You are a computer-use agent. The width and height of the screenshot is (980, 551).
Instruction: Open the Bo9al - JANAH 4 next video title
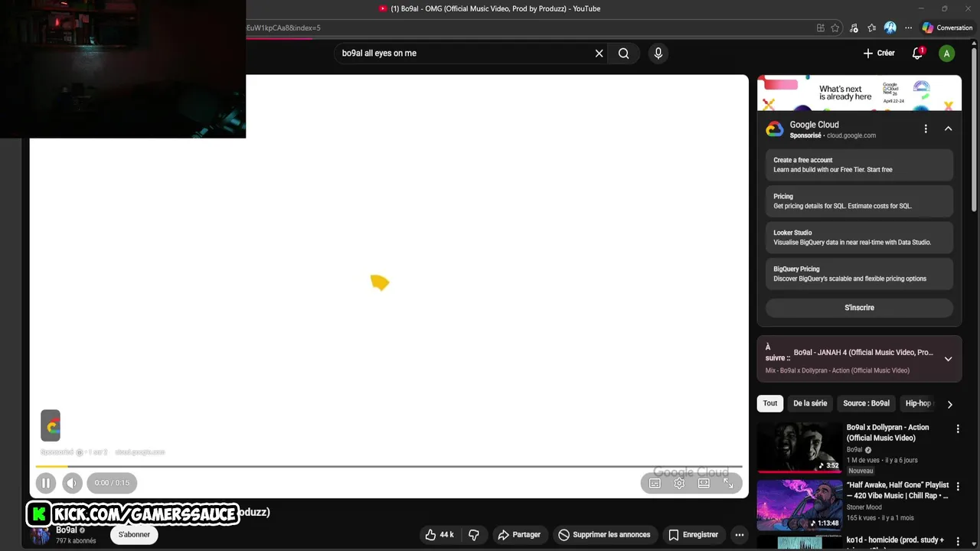pos(863,353)
